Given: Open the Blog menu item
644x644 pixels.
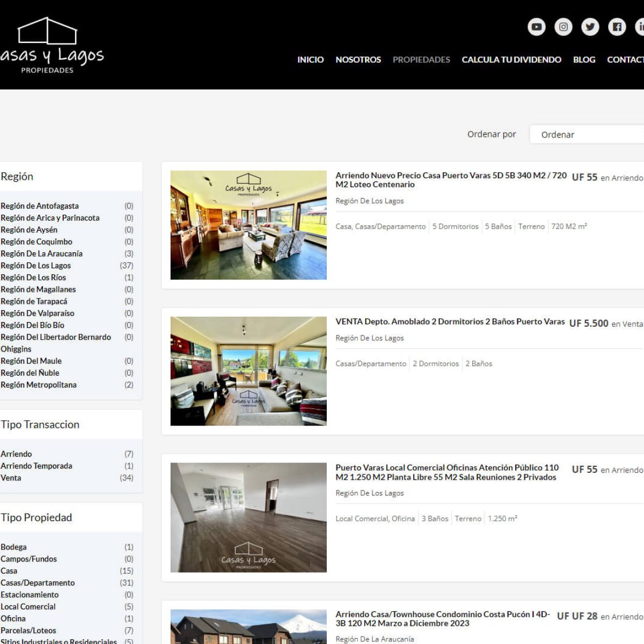Looking at the screenshot, I should [584, 60].
